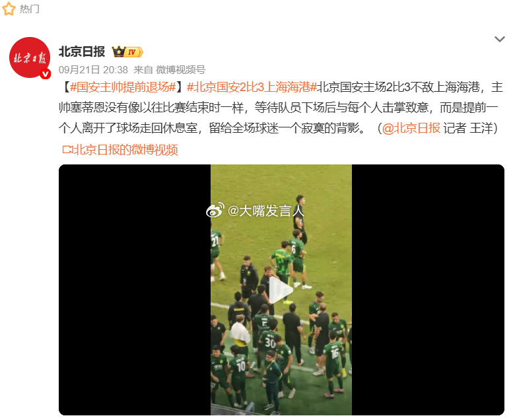513x420 pixels.
Task: Click the @大嘴发言人 watermark text
Action: tap(266, 211)
